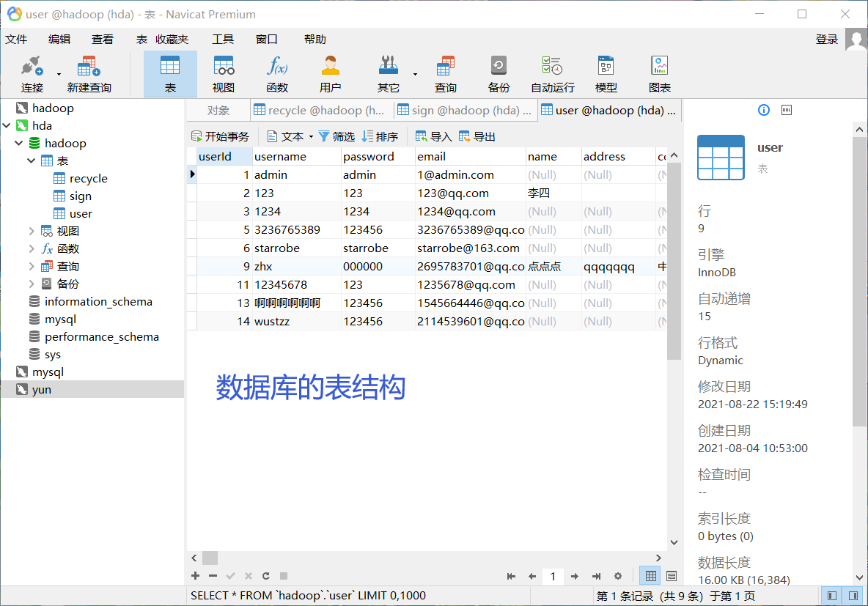Go to last page arrow

point(596,577)
